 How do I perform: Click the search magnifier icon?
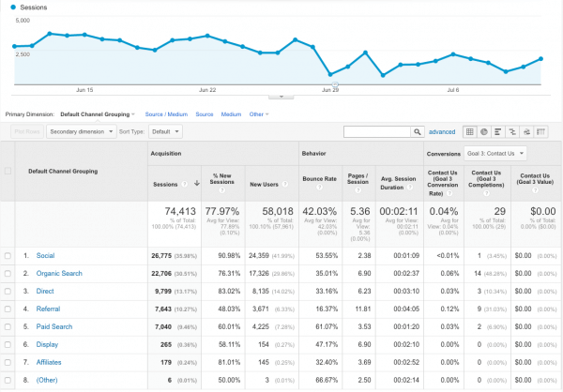[418, 131]
